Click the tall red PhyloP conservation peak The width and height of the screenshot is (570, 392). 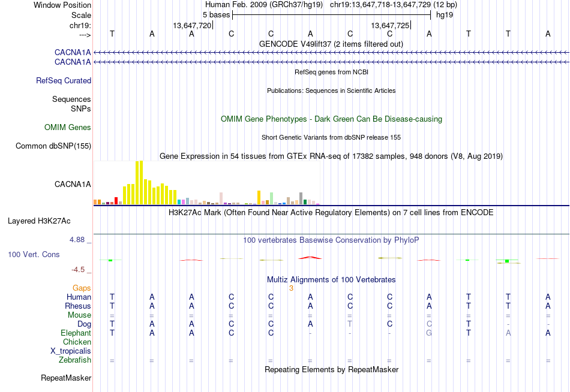pos(310,258)
